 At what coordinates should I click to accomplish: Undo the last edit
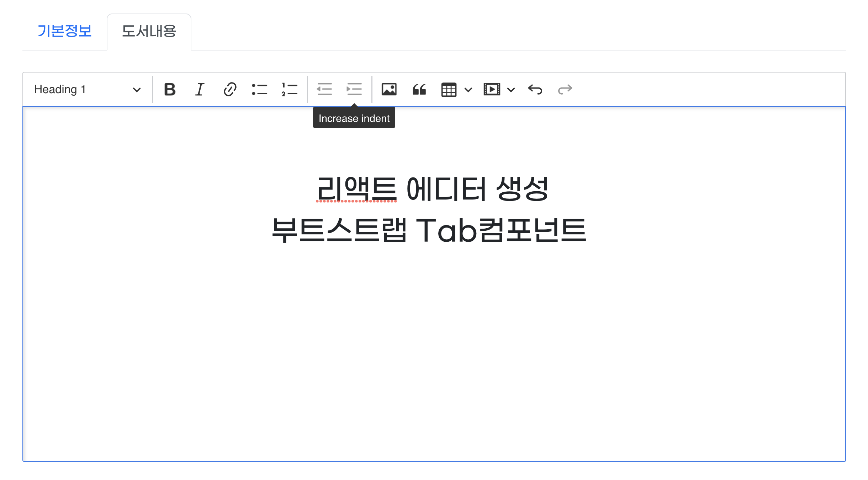(x=535, y=89)
